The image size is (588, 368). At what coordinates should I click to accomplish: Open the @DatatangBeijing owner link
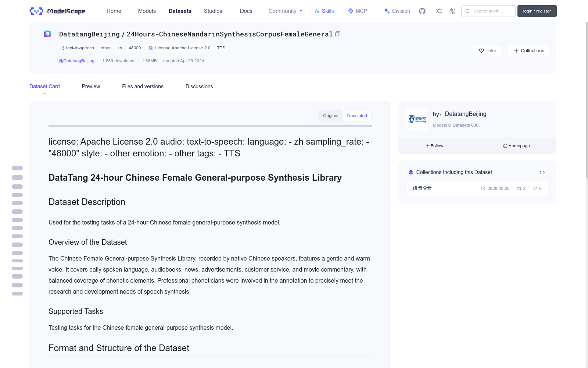(x=76, y=61)
